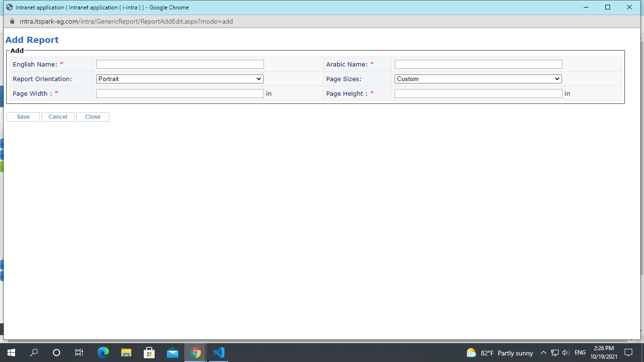The image size is (644, 362).
Task: Launch Microsoft Store from the taskbar
Action: [149, 353]
